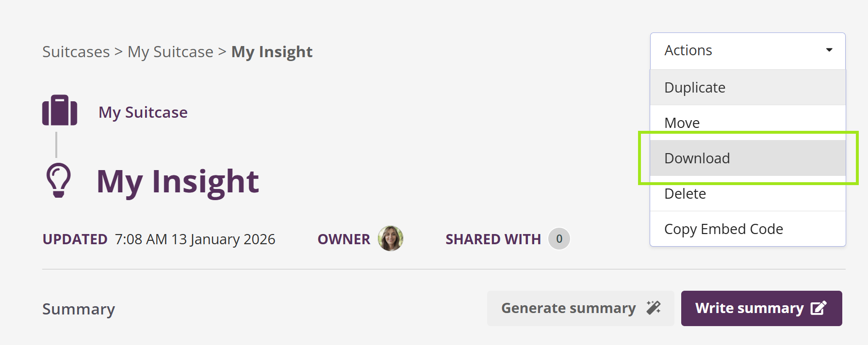Select the Download menu option
Viewport: 868px width, 345px height.
697,158
